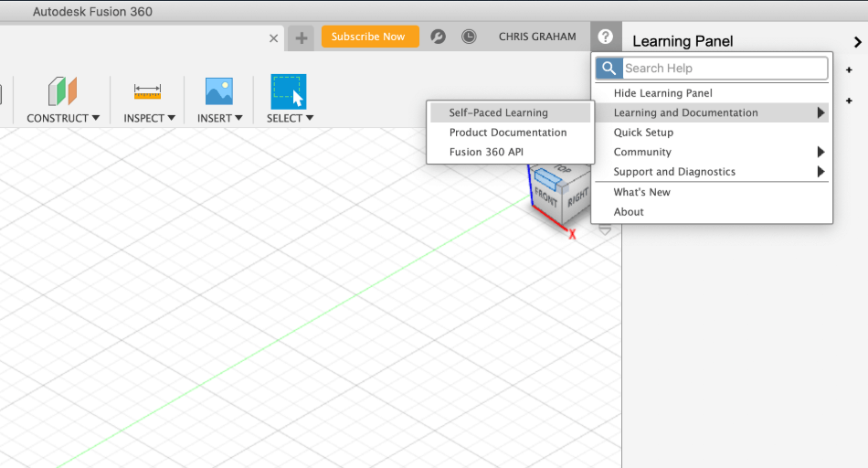The height and width of the screenshot is (468, 868).
Task: Click the FRONT face of the view cube
Action: (546, 197)
